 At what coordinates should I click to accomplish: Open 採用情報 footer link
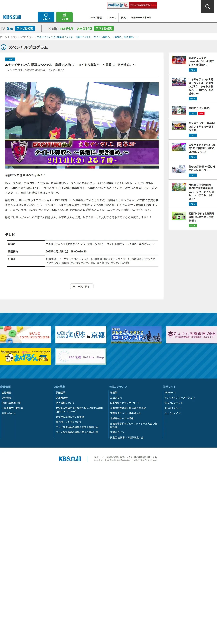click(x=6, y=398)
